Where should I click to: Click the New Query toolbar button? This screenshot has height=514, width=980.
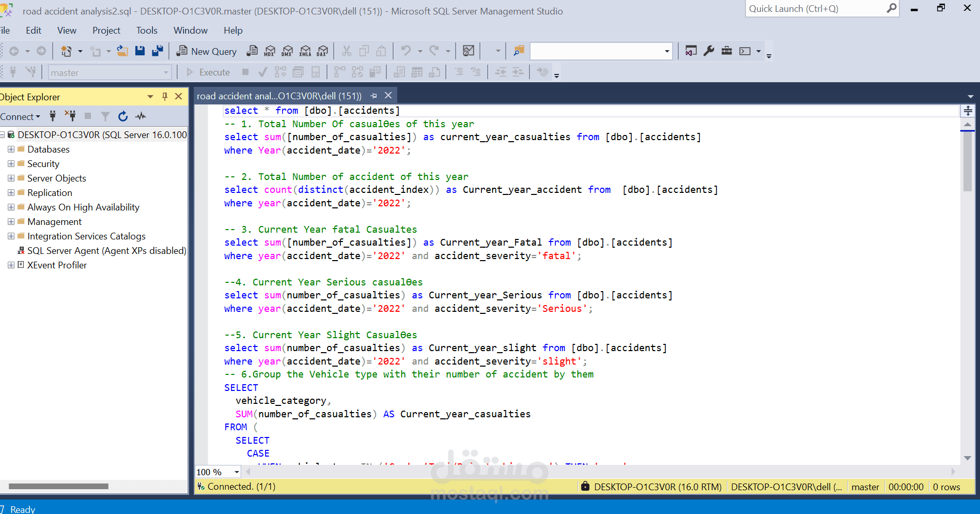207,51
